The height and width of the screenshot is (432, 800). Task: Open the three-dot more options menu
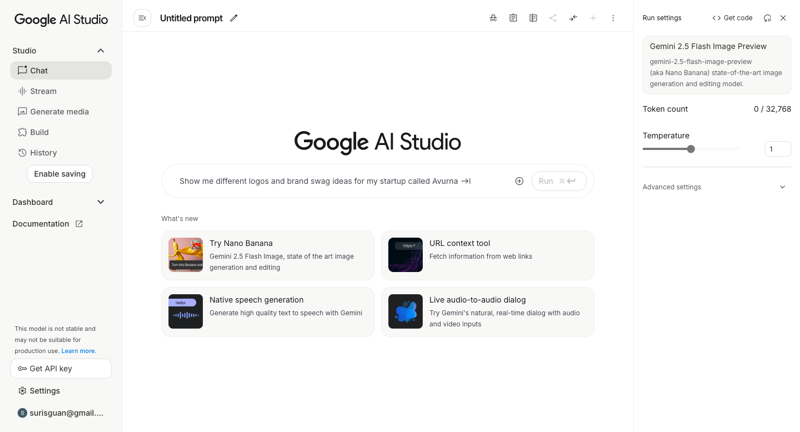coord(613,18)
